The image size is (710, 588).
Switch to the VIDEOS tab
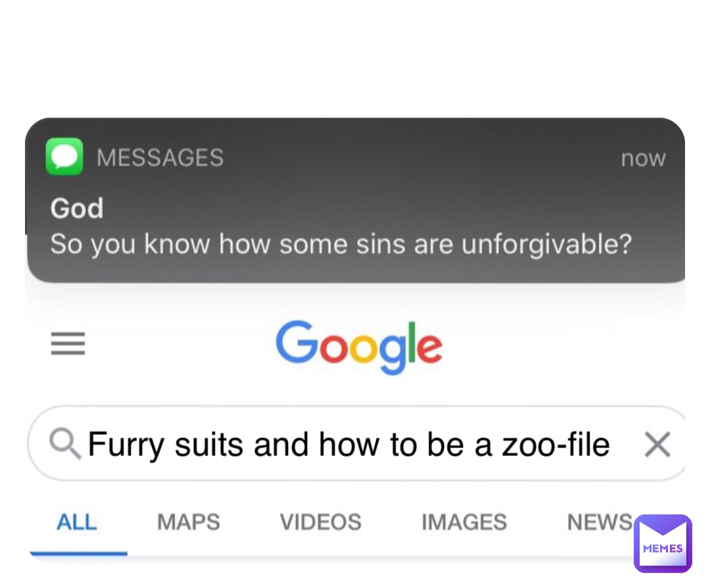(x=320, y=522)
